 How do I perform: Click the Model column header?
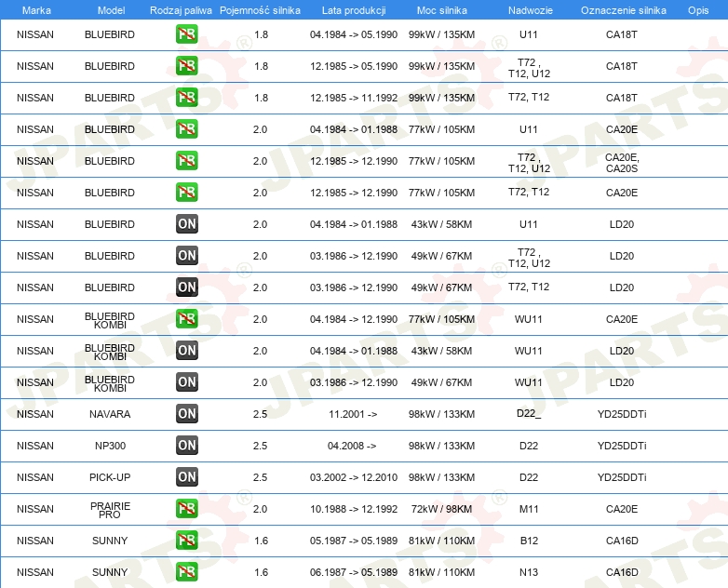pos(111,10)
